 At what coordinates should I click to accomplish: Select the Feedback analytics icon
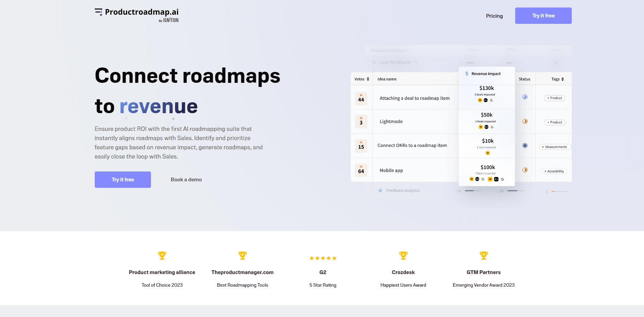coord(380,190)
